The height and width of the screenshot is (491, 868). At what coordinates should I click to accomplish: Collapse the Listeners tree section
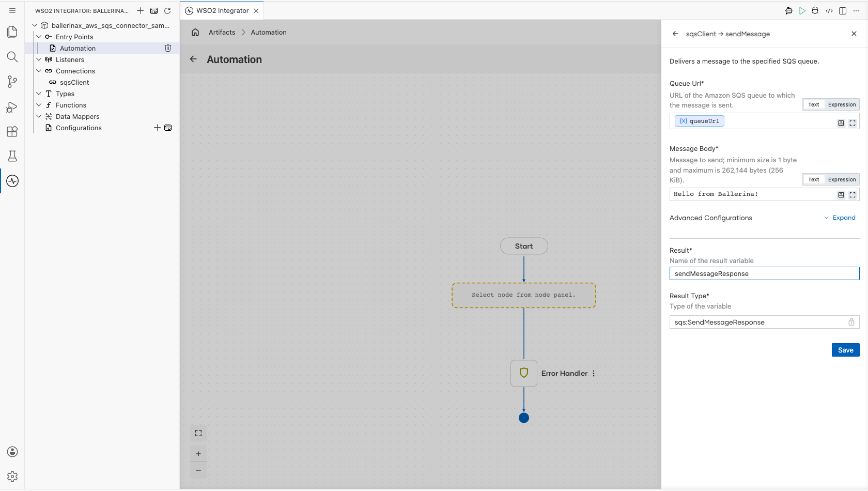point(39,59)
